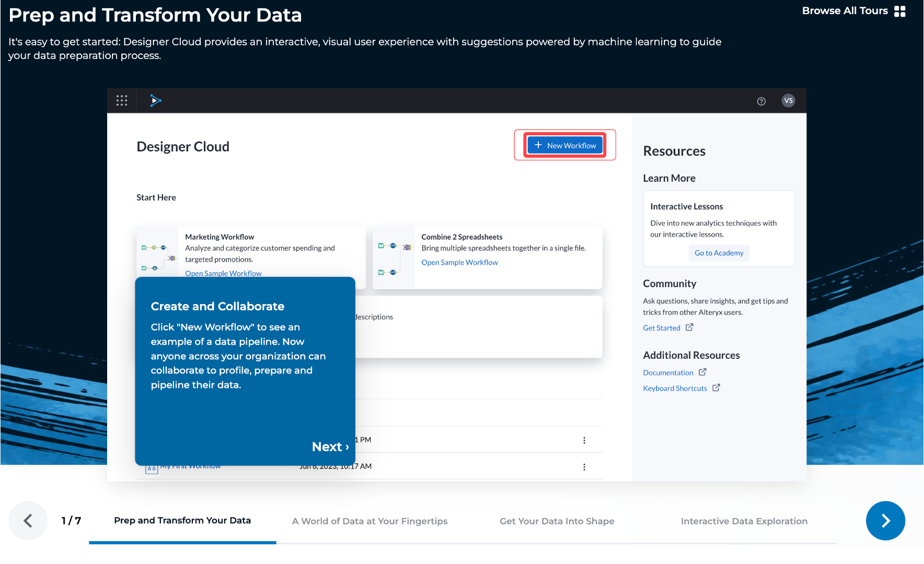Select the My First Workflow file icon
This screenshot has height=564, width=924.
point(151,467)
